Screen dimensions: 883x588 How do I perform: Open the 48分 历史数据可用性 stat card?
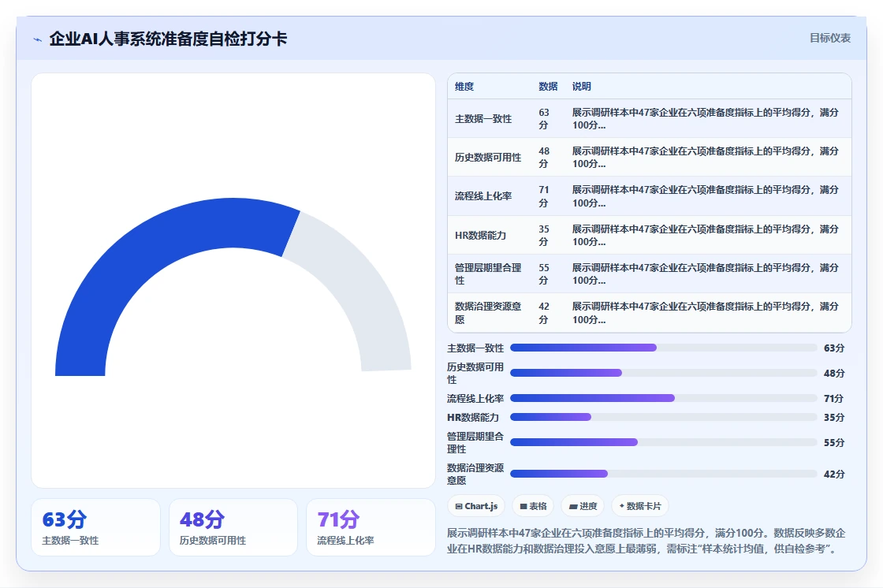[x=233, y=527]
